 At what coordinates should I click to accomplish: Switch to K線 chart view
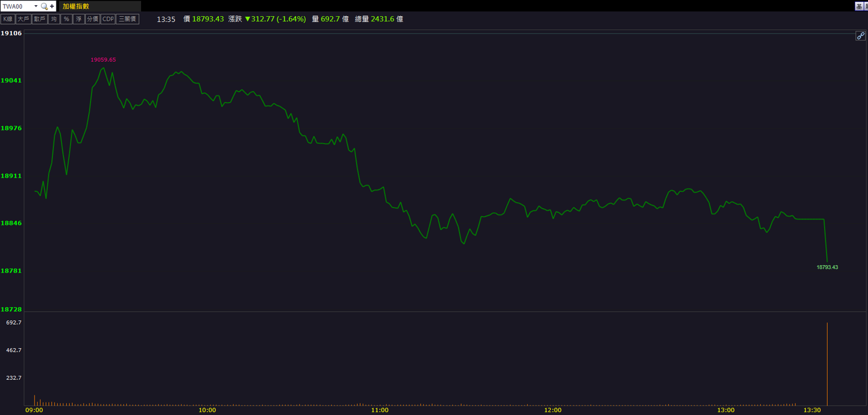tap(7, 19)
